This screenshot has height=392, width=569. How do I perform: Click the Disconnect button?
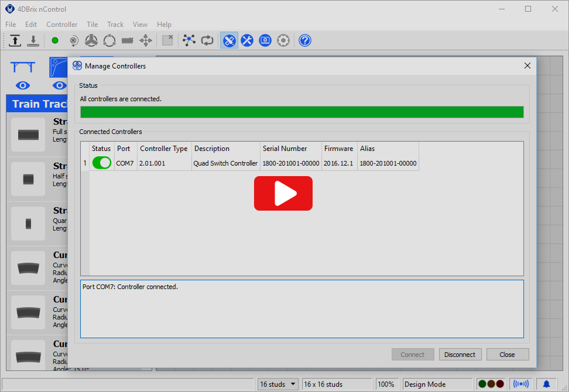(x=460, y=355)
